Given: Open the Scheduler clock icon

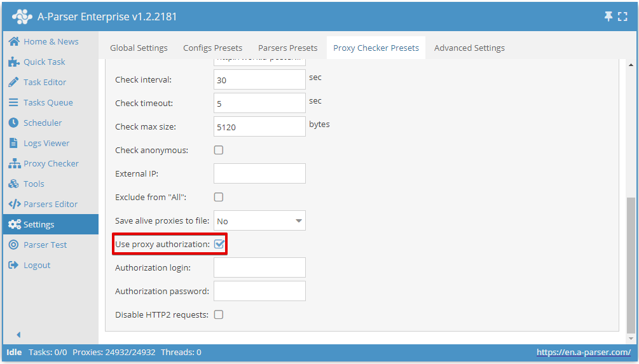Looking at the screenshot, I should click(13, 123).
